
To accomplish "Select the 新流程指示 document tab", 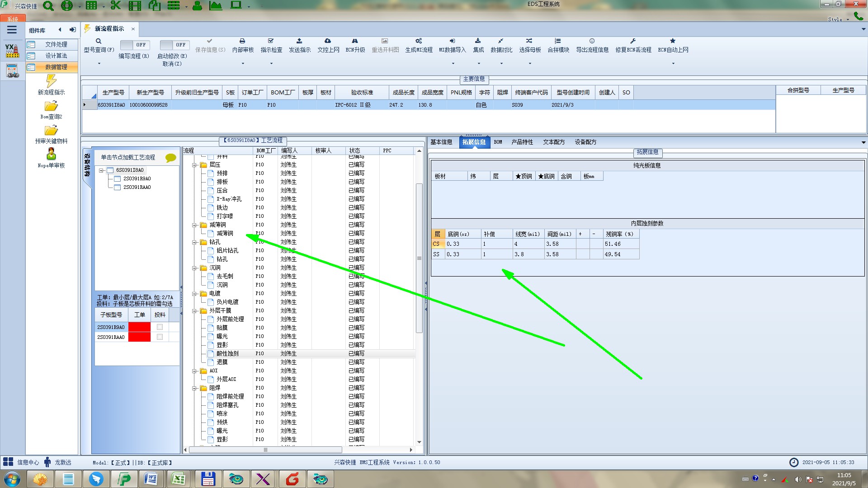I will pos(109,29).
